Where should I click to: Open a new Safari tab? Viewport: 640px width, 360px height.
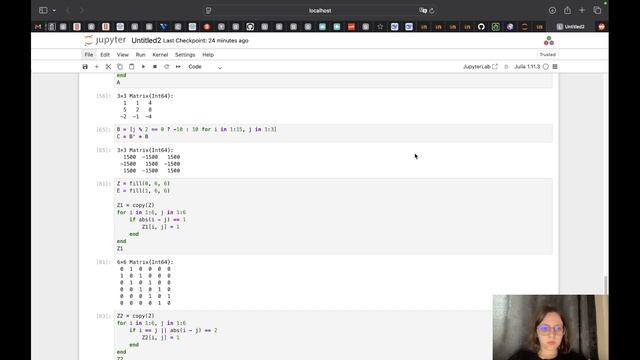[x=582, y=10]
